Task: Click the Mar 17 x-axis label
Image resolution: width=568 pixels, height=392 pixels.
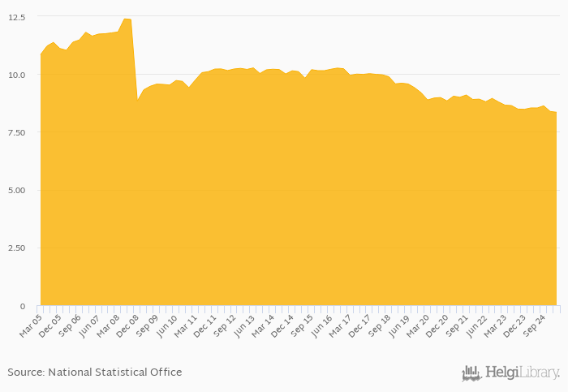Action: [342, 321]
